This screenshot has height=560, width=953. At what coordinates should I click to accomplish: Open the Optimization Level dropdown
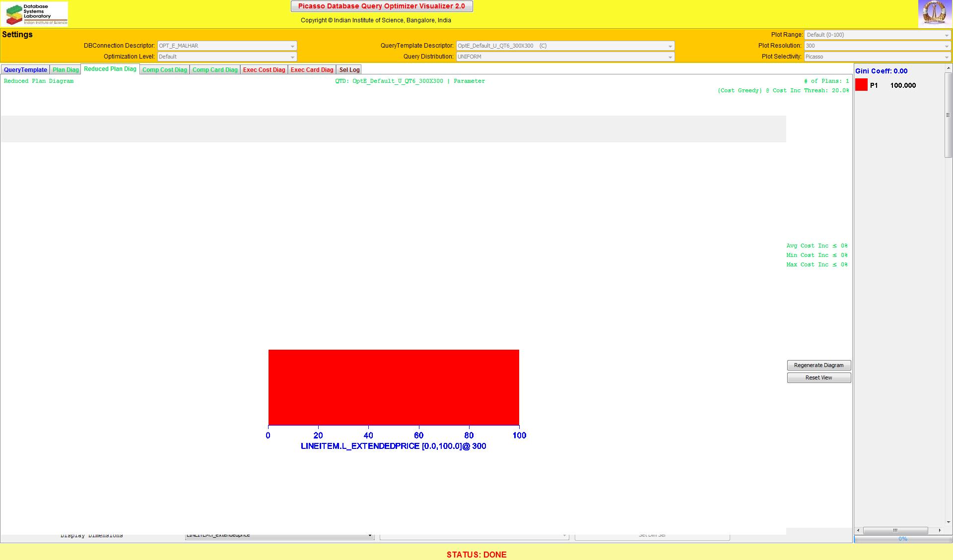[292, 57]
